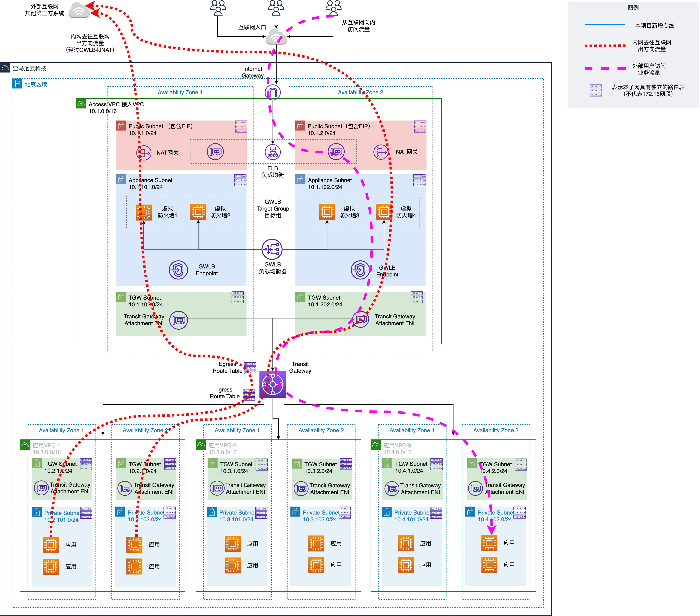Click the '亚马逊云科技' title text
Viewport: 700px width, 616px height.
[29, 68]
